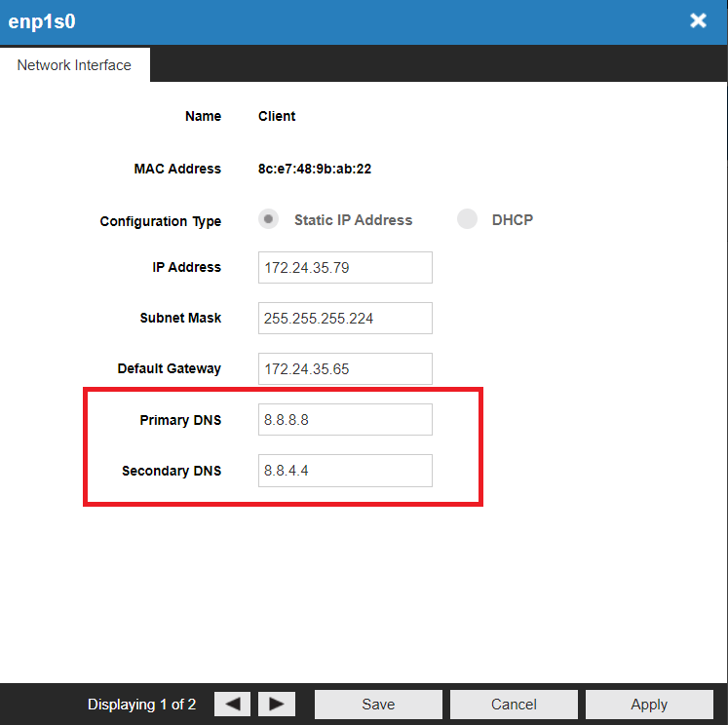Go to the next interface with right arrow
Screen dimensions: 728x725
(x=276, y=704)
